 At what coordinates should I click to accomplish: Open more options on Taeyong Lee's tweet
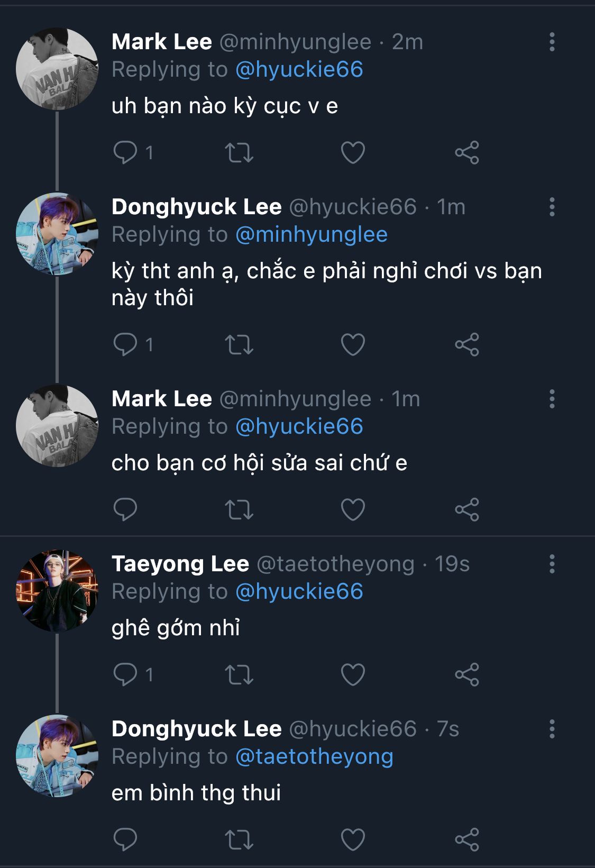click(x=552, y=564)
